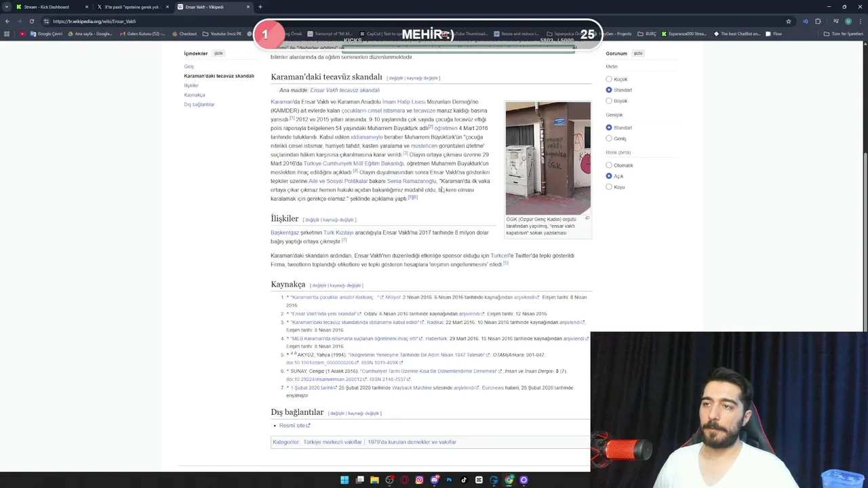Open the browser extensions puzzle icon

point(818,21)
